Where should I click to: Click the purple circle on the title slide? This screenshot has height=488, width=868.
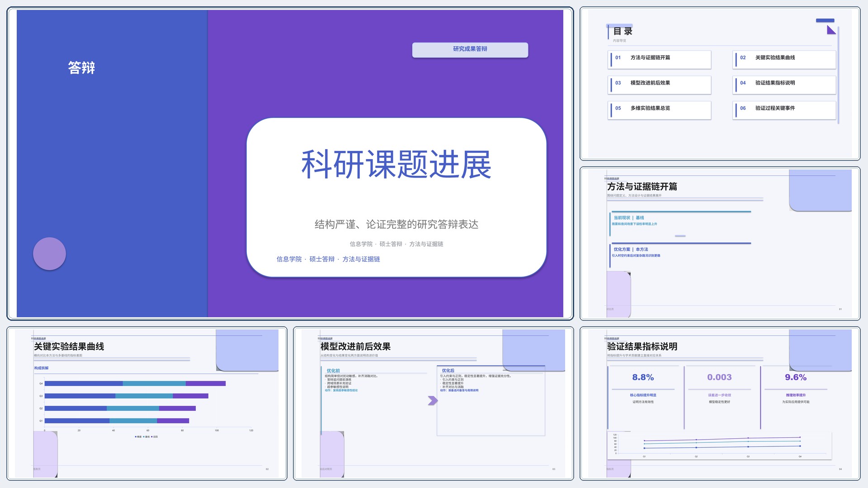[50, 253]
